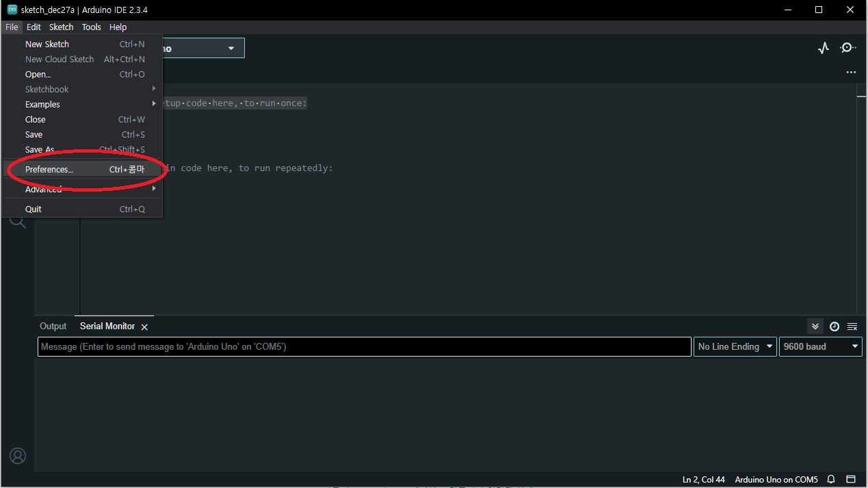
Task: Click the Arduino IDE title bar logo
Action: click(x=12, y=10)
